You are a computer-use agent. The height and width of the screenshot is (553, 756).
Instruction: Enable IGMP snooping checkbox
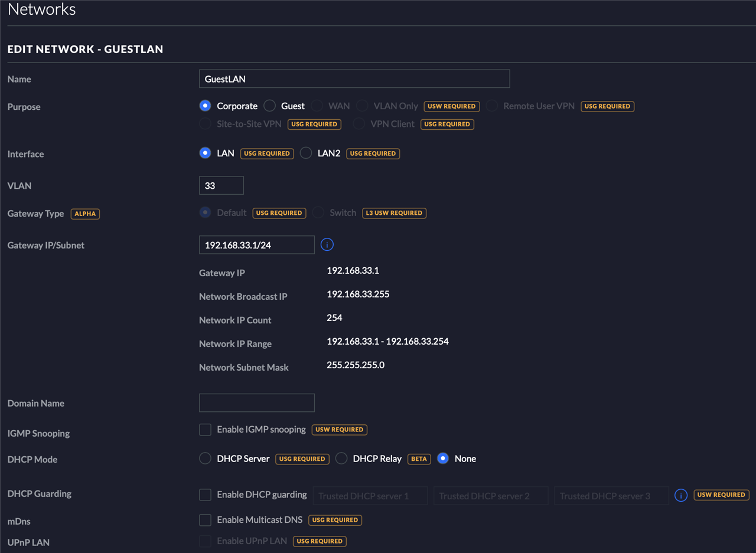pos(205,430)
